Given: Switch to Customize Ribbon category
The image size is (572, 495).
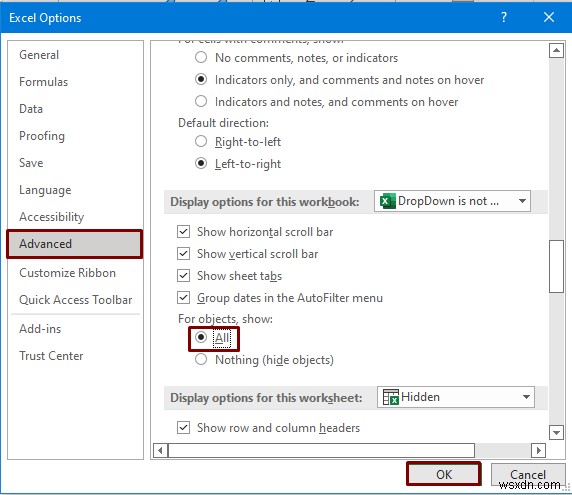Looking at the screenshot, I should click(x=67, y=273).
